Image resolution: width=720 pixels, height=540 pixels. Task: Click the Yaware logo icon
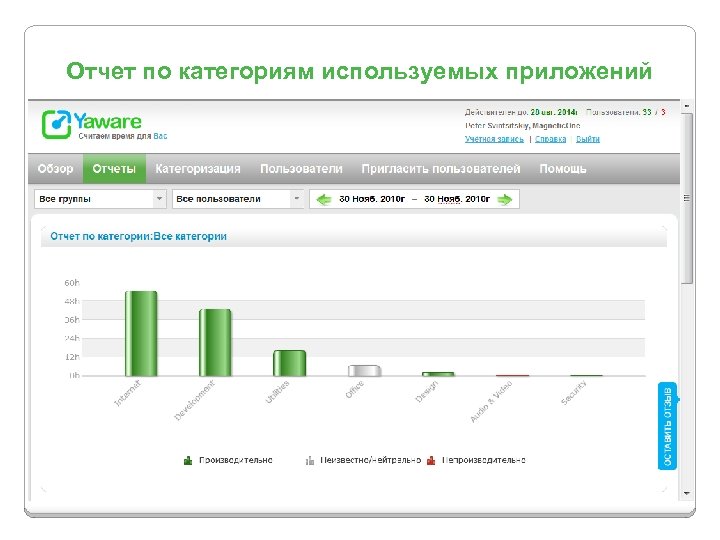pyautogui.click(x=56, y=124)
